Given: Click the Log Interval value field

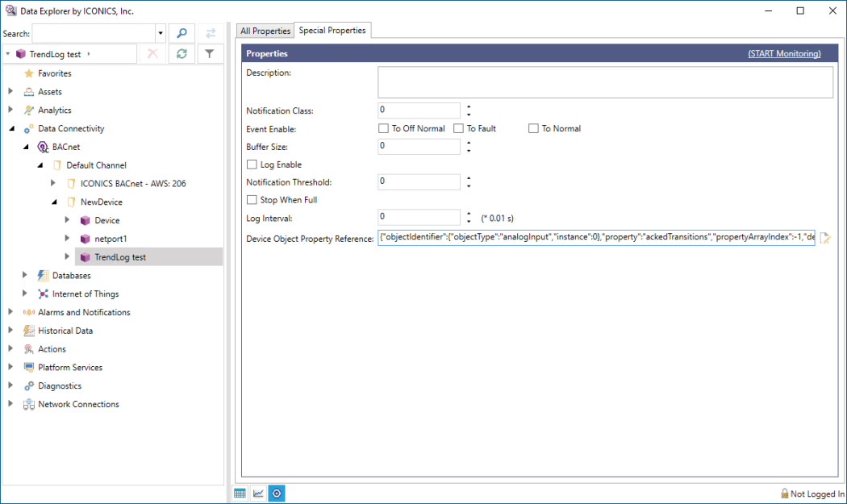Looking at the screenshot, I should coord(419,217).
